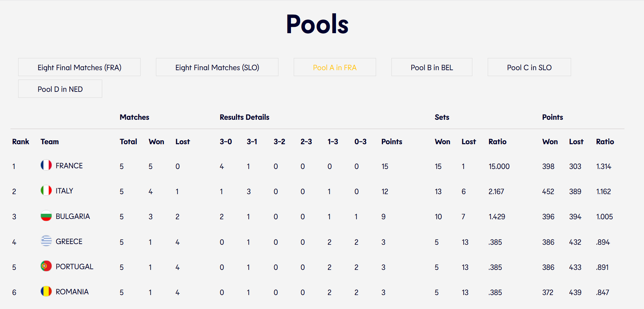Open the FRANCE team link

pos(69,166)
